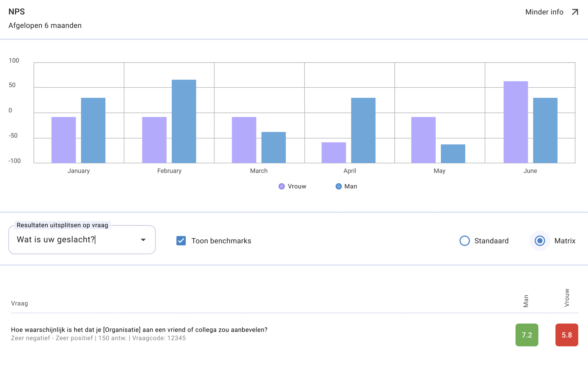Click the green 7.2 Man score cell

(x=527, y=335)
